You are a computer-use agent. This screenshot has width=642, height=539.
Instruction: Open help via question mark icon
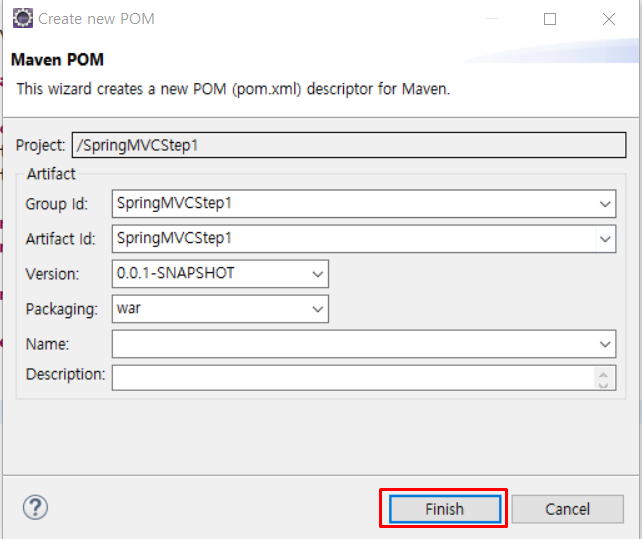pyautogui.click(x=35, y=507)
